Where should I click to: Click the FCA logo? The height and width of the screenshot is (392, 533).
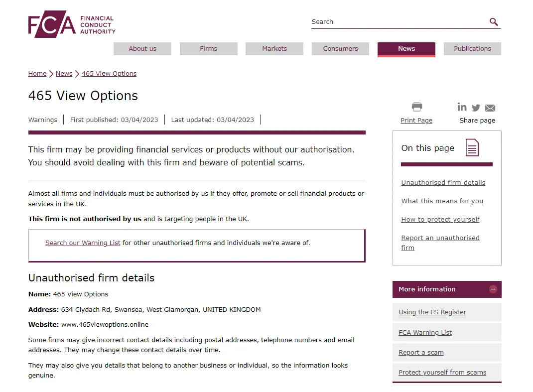[x=72, y=24]
